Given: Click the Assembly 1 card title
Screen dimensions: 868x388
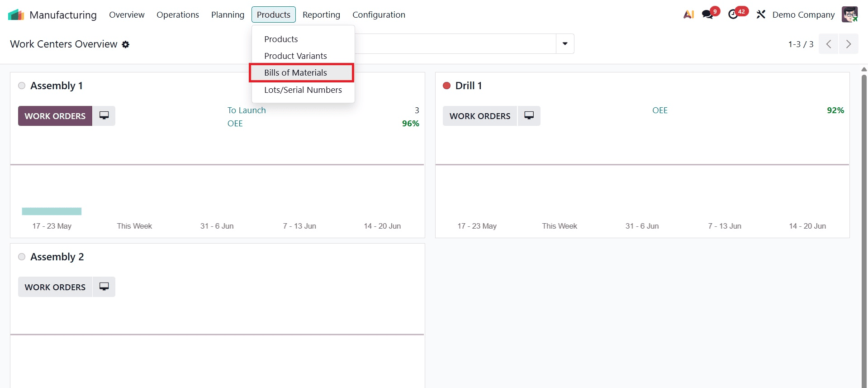Looking at the screenshot, I should (57, 86).
